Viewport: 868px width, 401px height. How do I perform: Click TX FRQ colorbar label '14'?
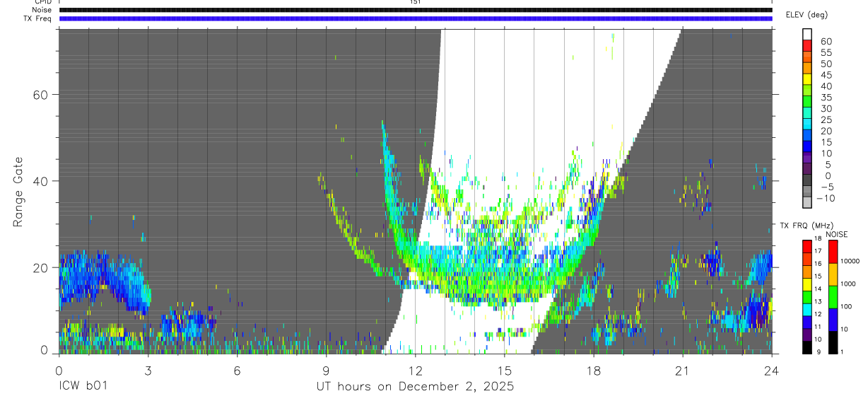pyautogui.click(x=818, y=289)
